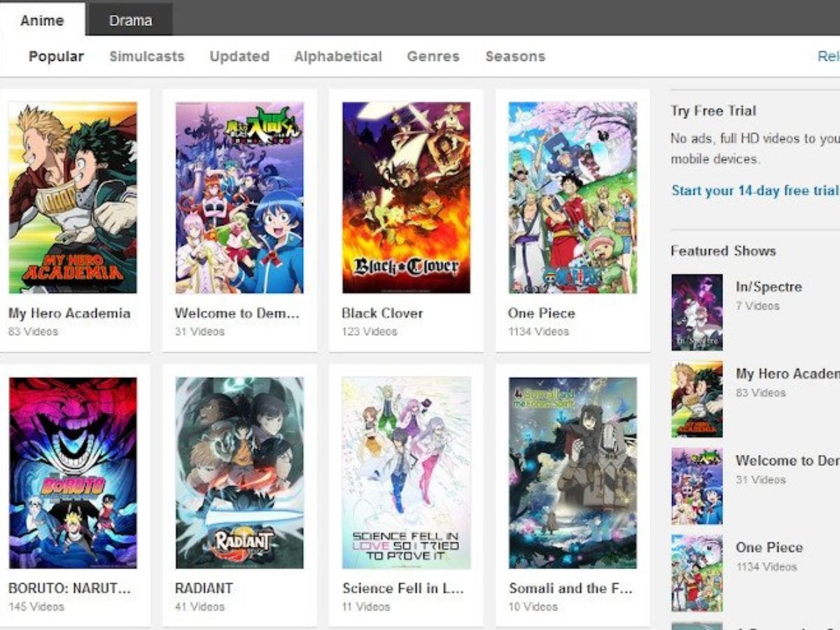
Task: Click the Black Clover title text
Action: pos(382,314)
